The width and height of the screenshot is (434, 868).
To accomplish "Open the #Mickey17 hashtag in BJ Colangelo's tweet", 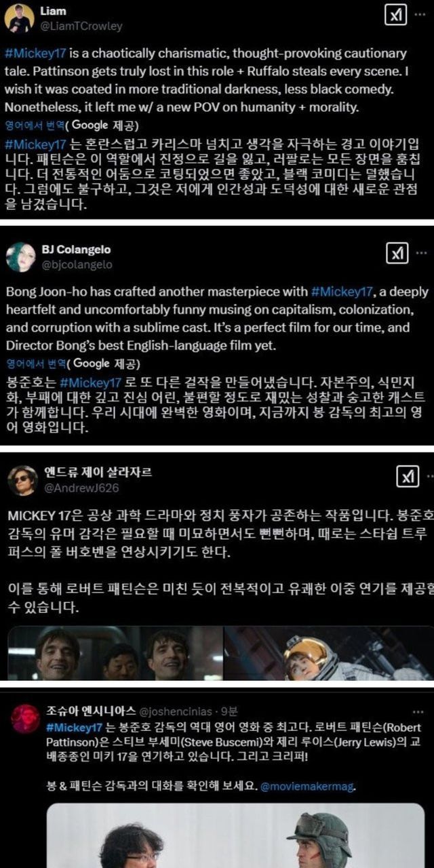I will [x=342, y=292].
